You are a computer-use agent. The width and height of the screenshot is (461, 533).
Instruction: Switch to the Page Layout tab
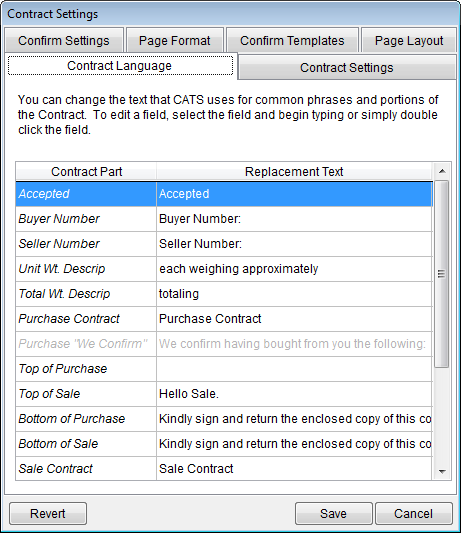click(x=409, y=40)
